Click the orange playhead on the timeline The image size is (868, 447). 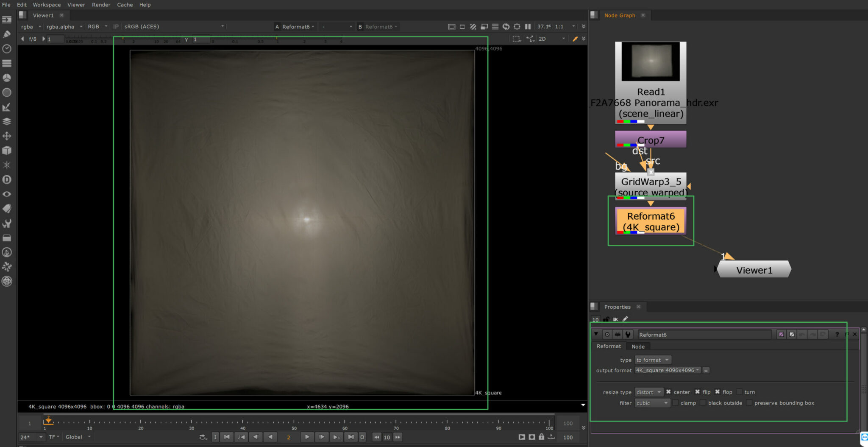(x=48, y=421)
